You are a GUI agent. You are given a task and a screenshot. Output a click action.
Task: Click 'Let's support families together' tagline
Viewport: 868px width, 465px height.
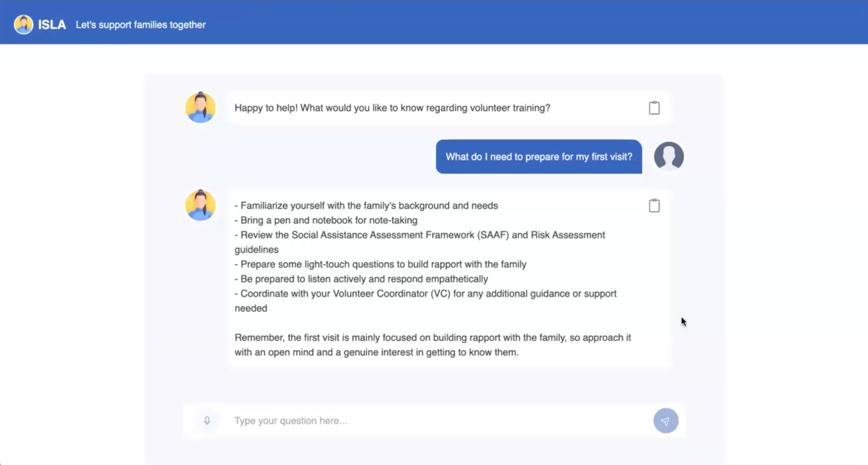click(140, 25)
